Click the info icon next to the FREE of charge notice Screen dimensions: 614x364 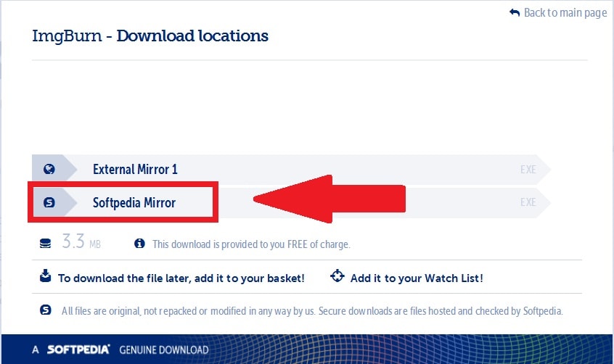pos(139,244)
